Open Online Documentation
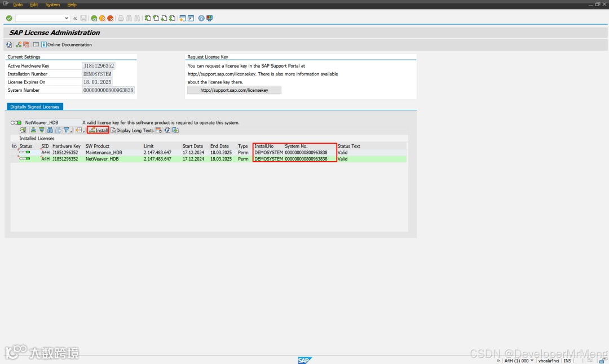The image size is (609, 364). pos(67,45)
